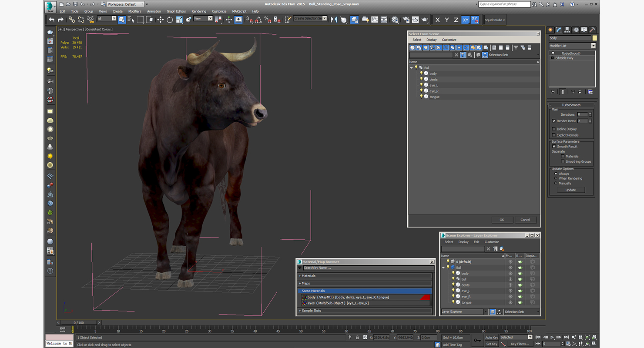The image size is (644, 348).
Task: Open the Modifiers menu
Action: [x=134, y=11]
